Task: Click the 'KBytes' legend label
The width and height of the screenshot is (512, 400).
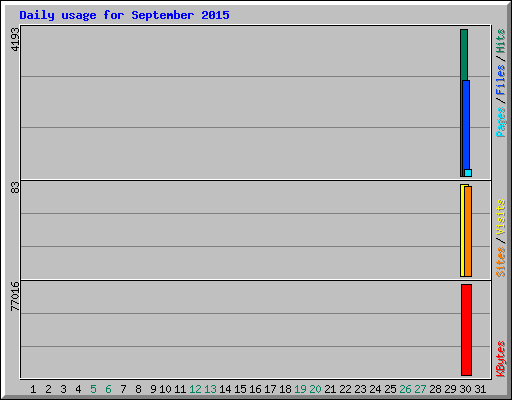Action: coord(500,359)
